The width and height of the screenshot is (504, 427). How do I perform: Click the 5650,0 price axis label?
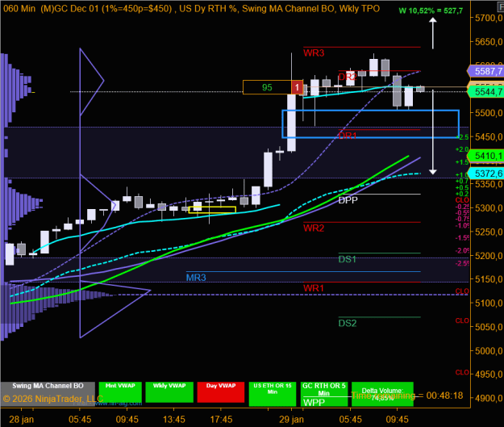489,42
